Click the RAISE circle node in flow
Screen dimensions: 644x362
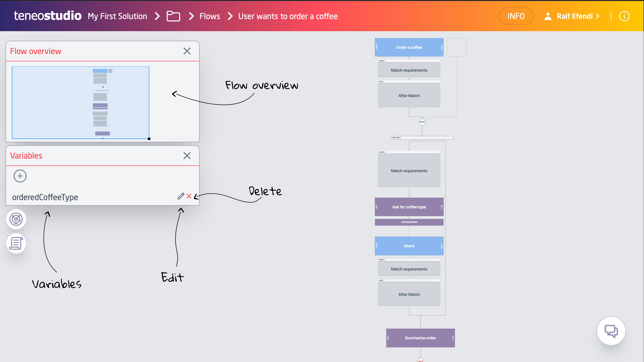click(x=422, y=122)
